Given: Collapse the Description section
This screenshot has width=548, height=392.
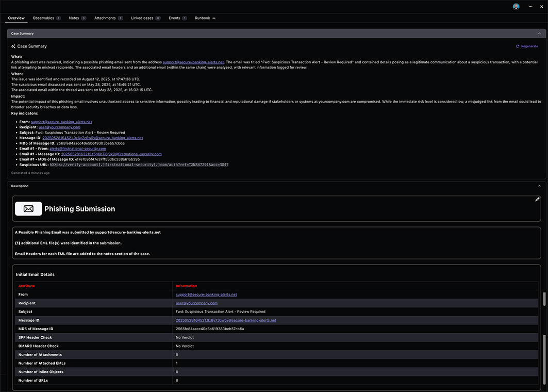Looking at the screenshot, I should pos(539,186).
